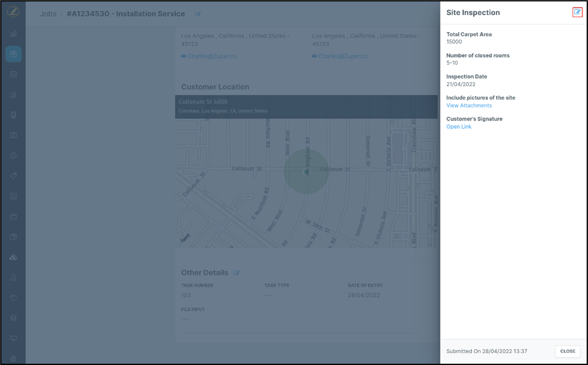
Task: Open settings gear at sidebar bottom
Action: click(x=13, y=359)
